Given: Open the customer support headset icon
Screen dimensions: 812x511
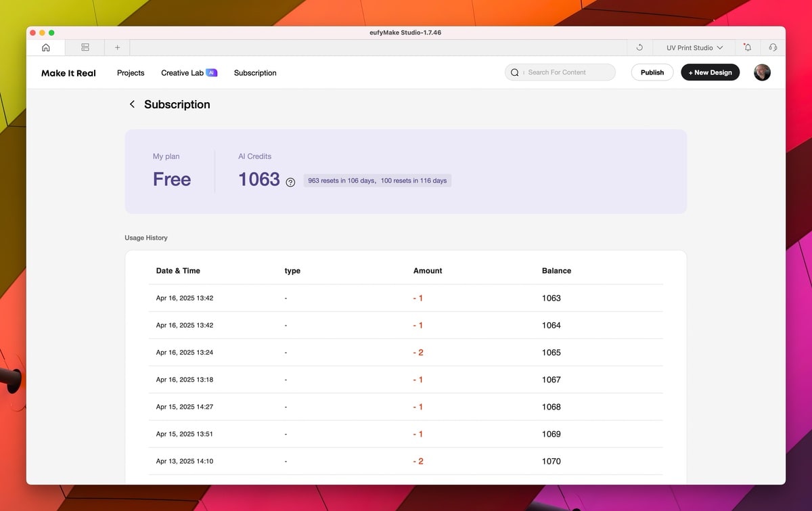Looking at the screenshot, I should (x=773, y=48).
